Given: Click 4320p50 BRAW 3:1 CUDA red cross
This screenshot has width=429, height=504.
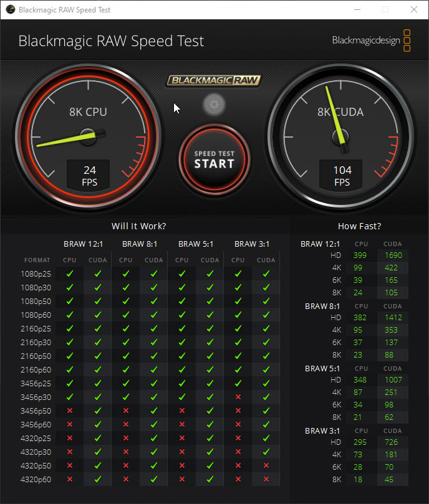Looking at the screenshot, I should 266,466.
